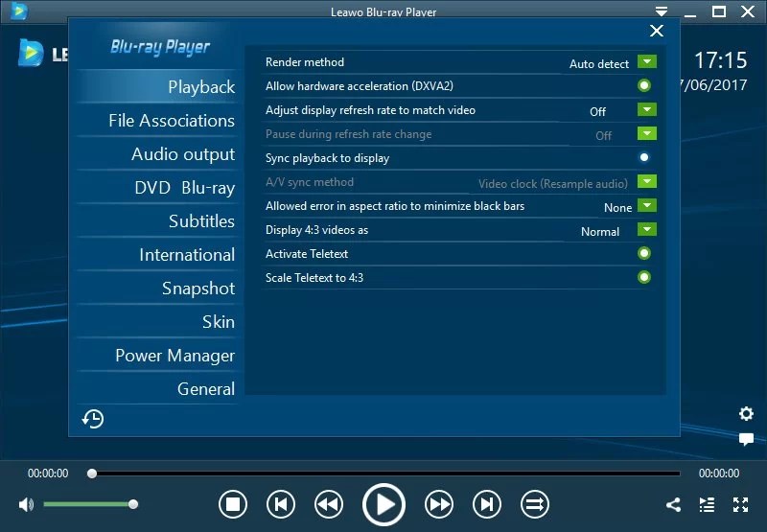Image resolution: width=767 pixels, height=532 pixels.
Task: Open the playlist panel icon
Action: [x=707, y=504]
